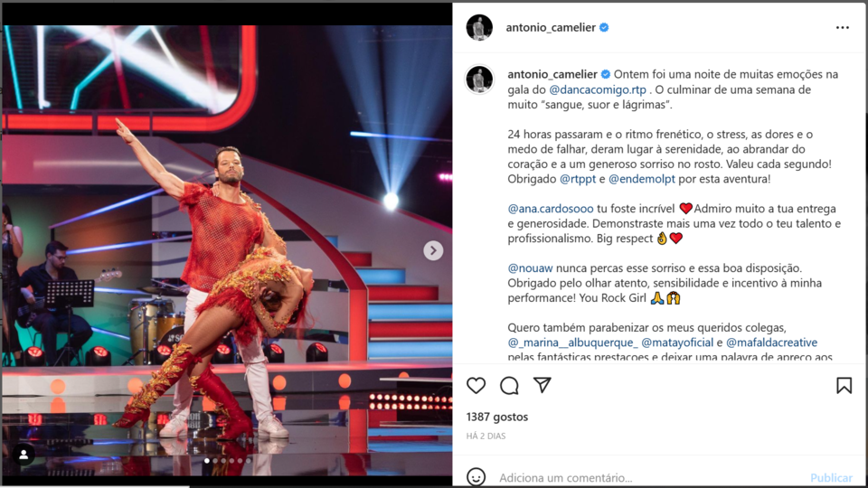Open the @dancacomigo.rtp mention
This screenshot has width=868, height=488.
[598, 89]
